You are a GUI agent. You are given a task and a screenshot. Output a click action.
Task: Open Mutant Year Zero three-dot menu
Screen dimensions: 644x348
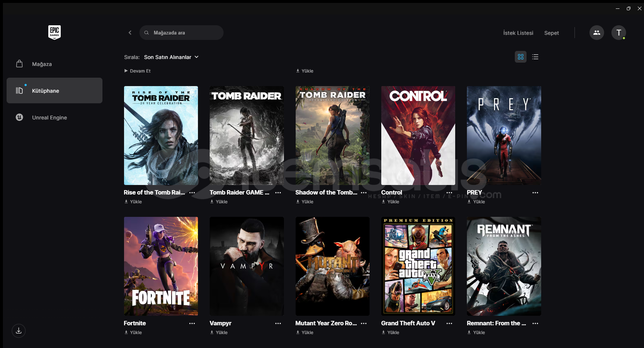[x=364, y=323]
